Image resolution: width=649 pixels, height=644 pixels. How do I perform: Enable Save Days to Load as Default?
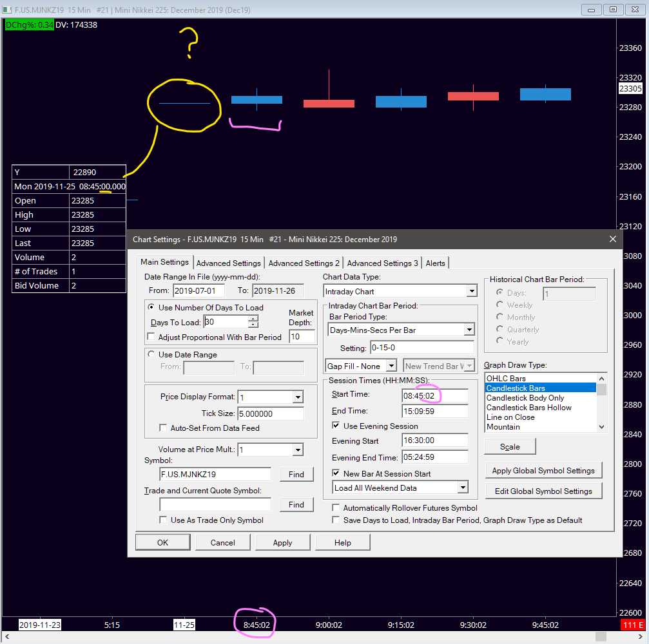coord(336,520)
